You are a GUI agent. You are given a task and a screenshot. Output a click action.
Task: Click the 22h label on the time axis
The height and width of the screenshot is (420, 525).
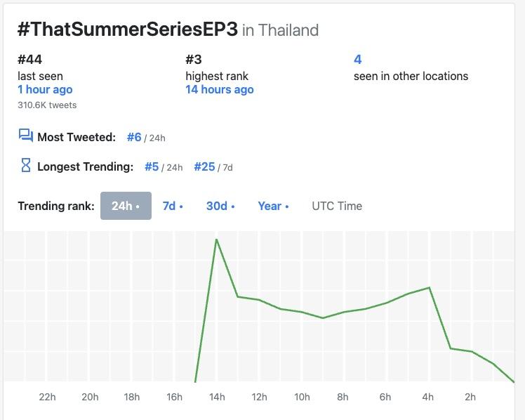point(47,397)
